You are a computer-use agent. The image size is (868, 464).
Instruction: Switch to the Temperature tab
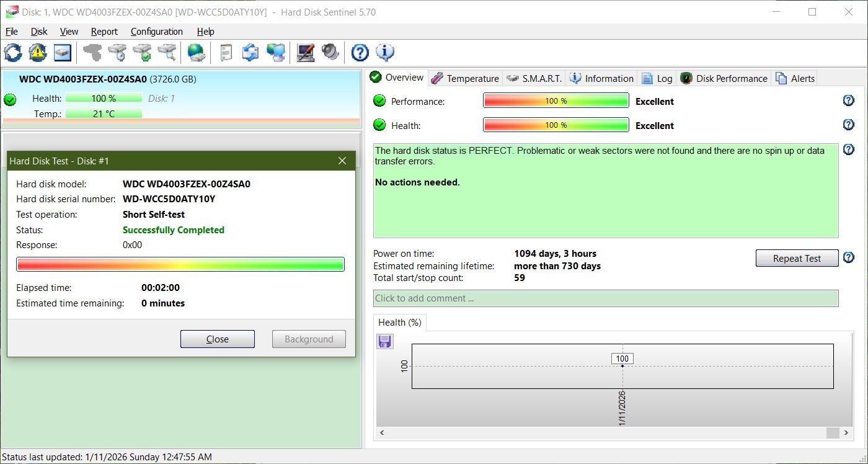(x=465, y=78)
